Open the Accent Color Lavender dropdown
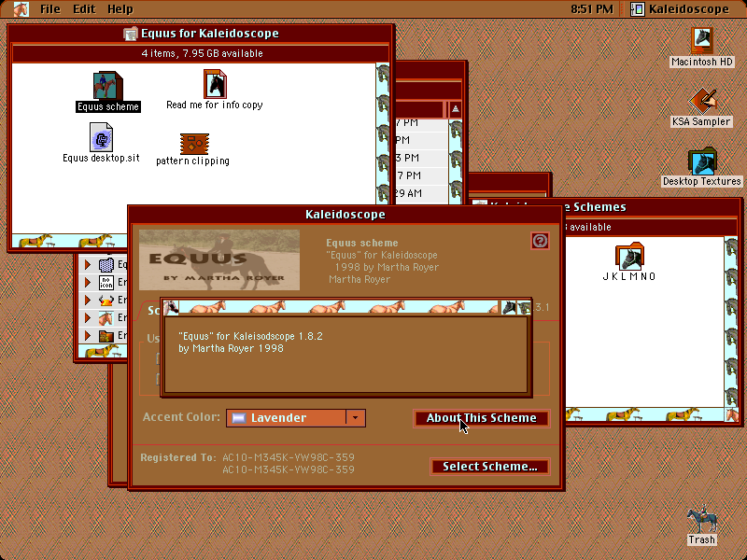Screen dimensions: 747x560 [296, 418]
